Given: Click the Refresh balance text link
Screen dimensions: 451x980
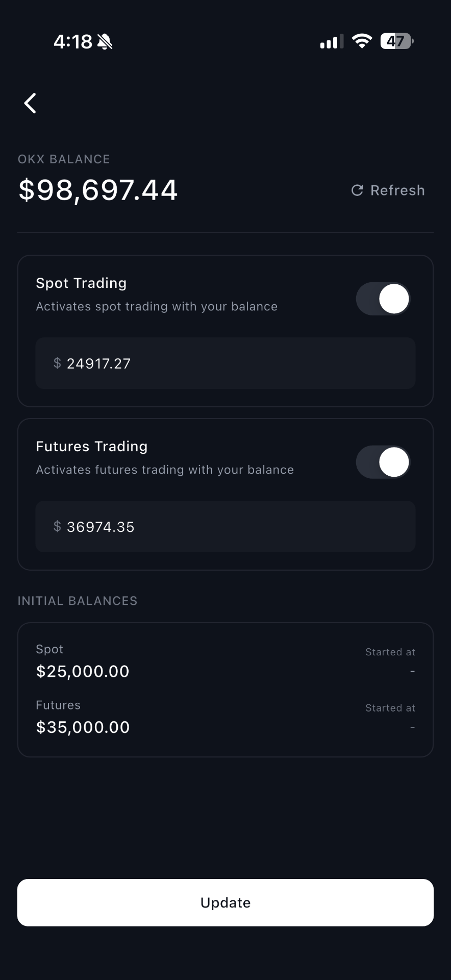Looking at the screenshot, I should click(x=397, y=190).
